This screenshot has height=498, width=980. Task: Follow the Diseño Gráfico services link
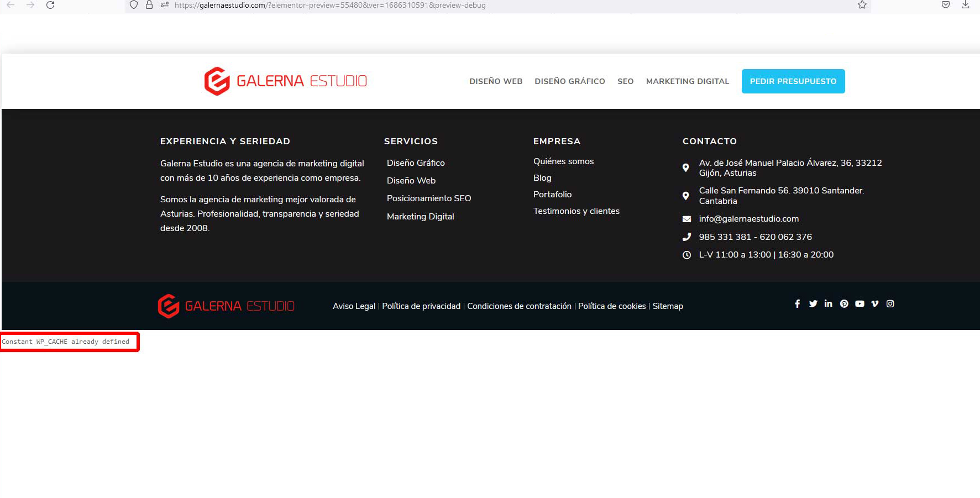coord(416,163)
